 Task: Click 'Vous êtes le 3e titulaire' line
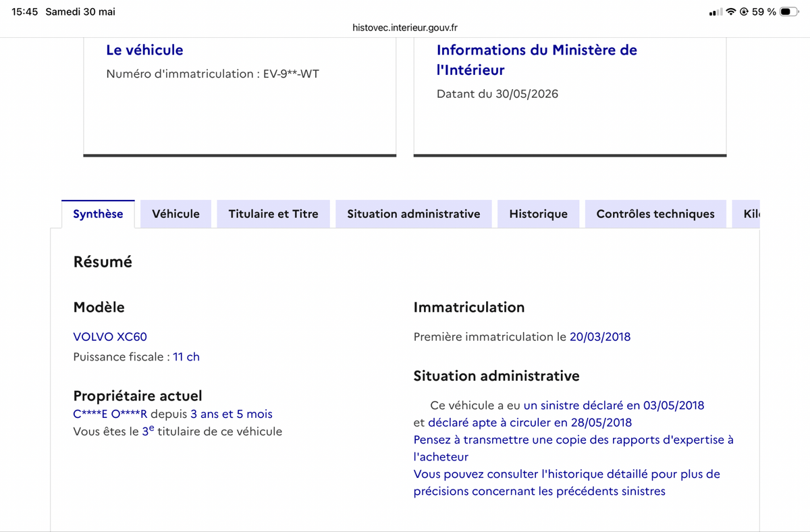[x=178, y=431]
